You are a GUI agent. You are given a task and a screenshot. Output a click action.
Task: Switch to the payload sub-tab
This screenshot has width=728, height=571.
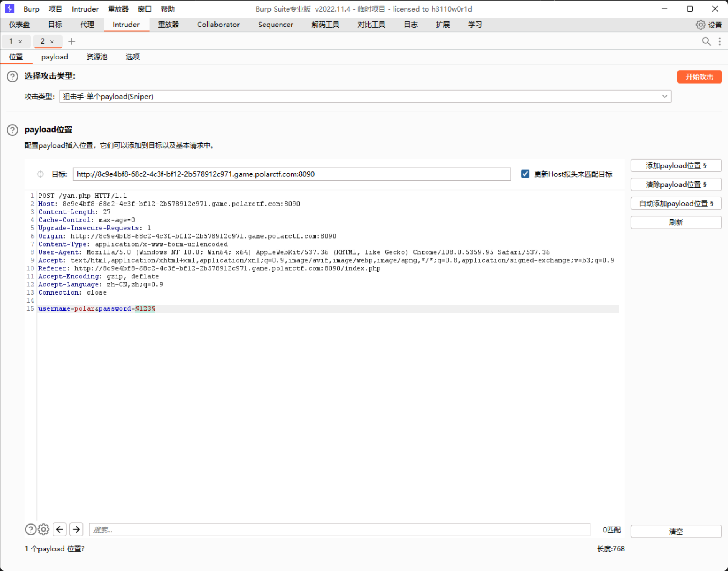(x=54, y=57)
